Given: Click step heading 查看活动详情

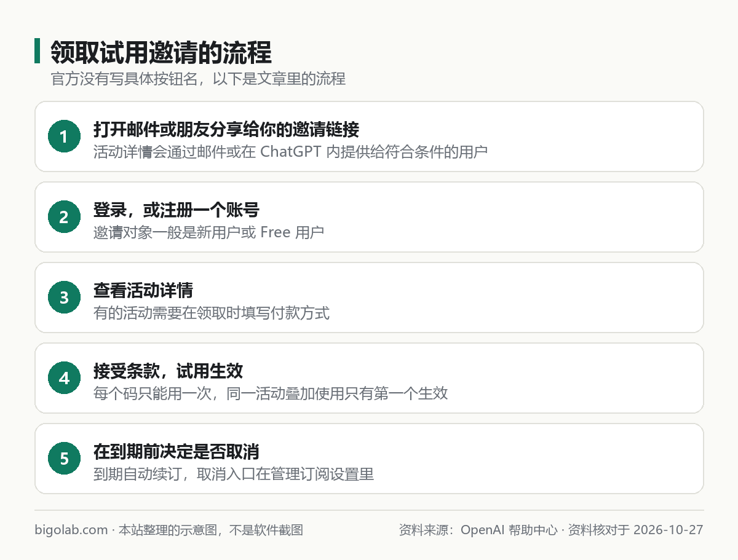Looking at the screenshot, I should pyautogui.click(x=143, y=291).
